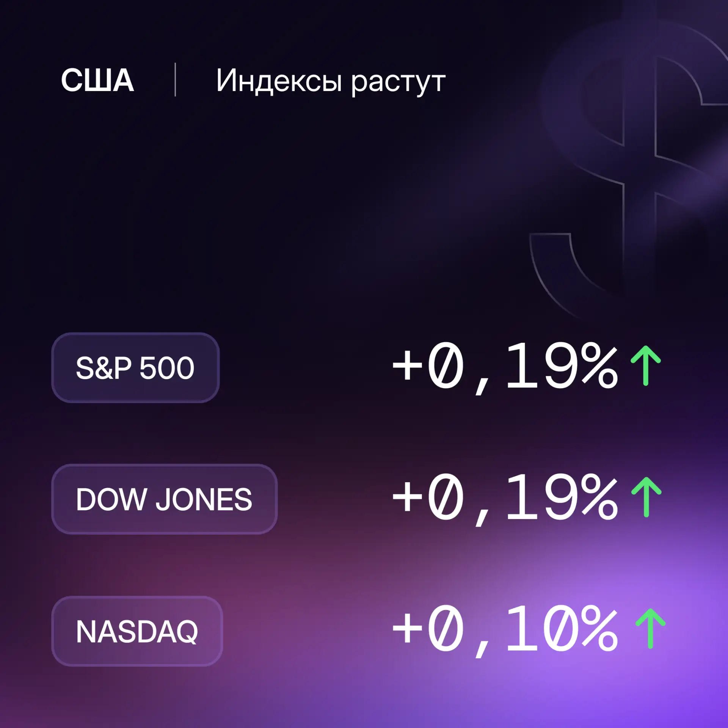Select the S&P 500 pill label
The height and width of the screenshot is (728, 728).
click(x=135, y=368)
